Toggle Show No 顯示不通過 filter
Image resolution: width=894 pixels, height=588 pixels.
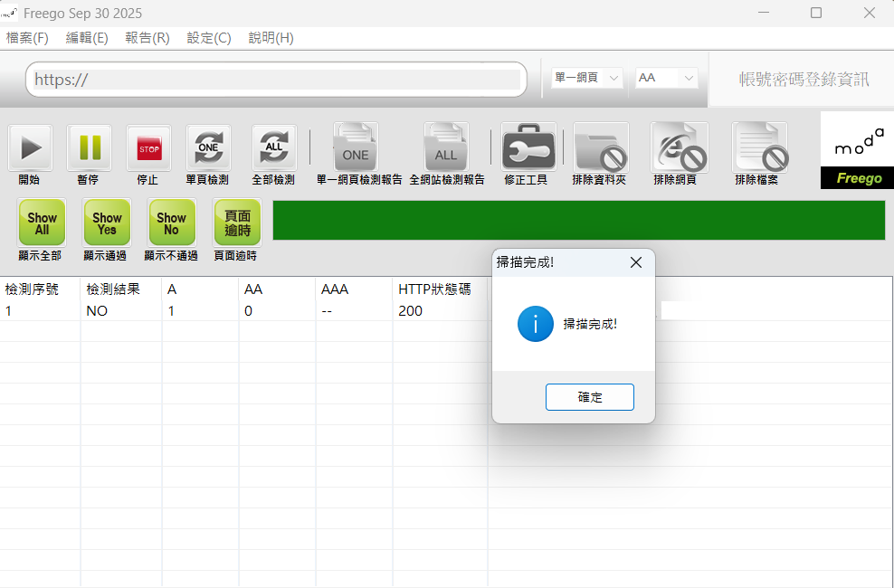point(171,223)
